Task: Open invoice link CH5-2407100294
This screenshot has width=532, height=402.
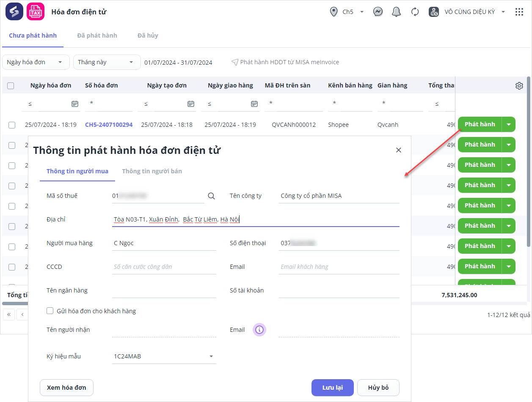Action: [109, 125]
